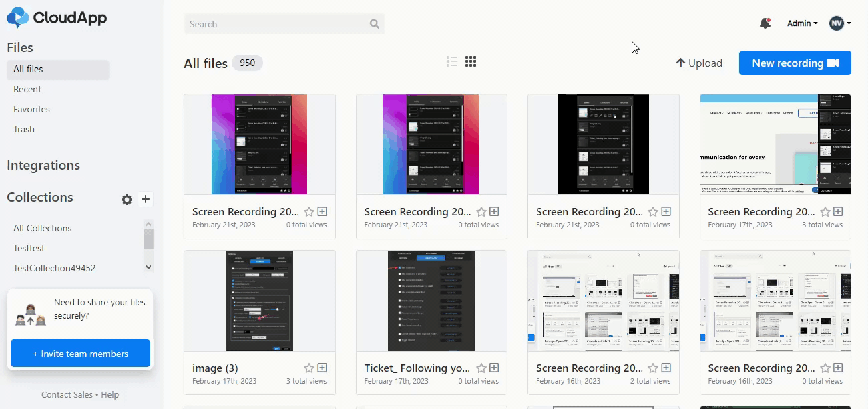
Task: Open the TestCollection49452 collection
Action: (x=55, y=268)
